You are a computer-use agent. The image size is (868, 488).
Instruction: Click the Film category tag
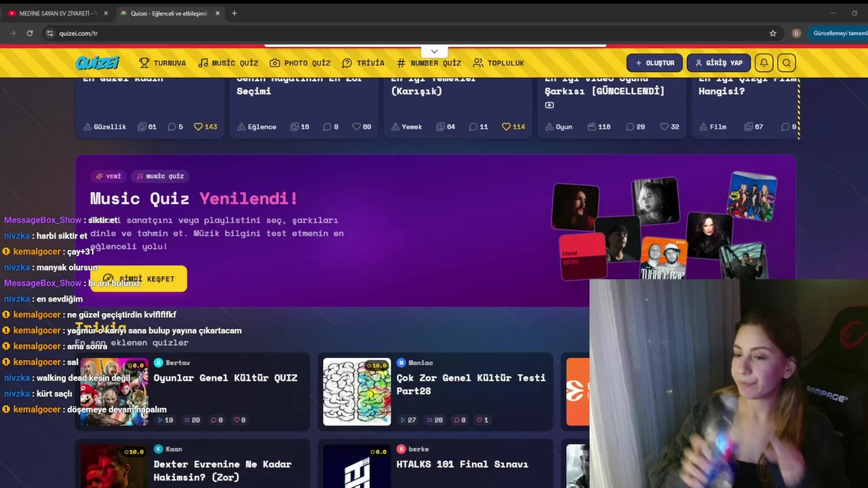click(713, 127)
